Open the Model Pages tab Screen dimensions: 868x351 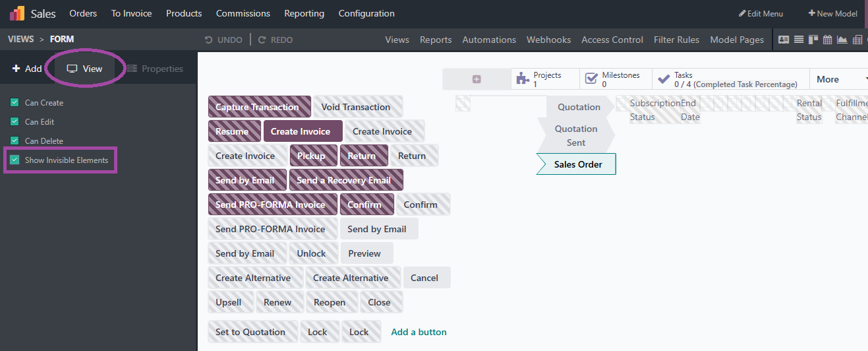coord(737,40)
